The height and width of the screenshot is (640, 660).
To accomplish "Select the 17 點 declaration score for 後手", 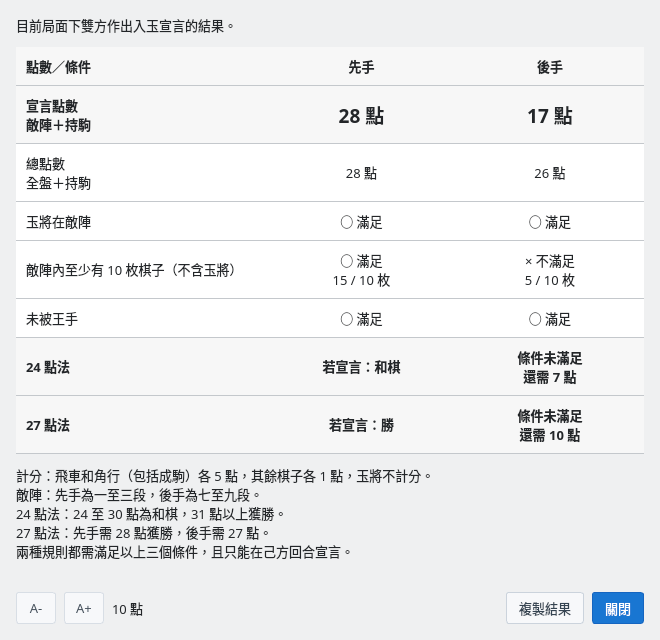I will click(x=550, y=116).
